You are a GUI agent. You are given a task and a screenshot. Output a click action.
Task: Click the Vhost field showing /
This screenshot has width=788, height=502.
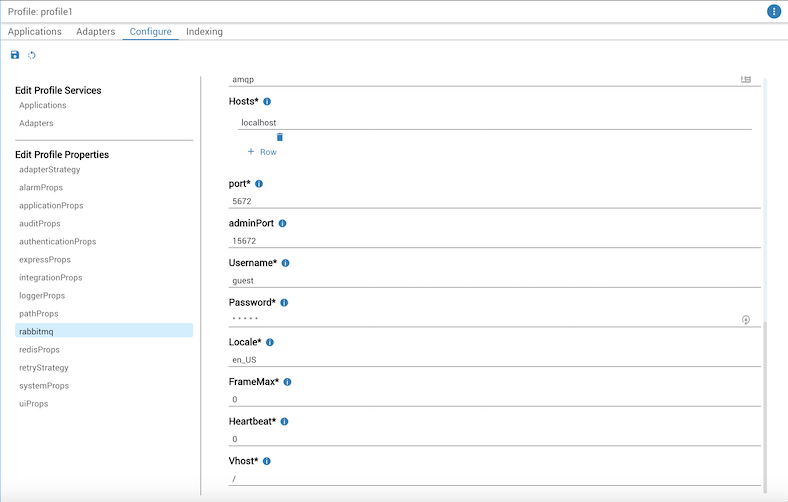(495, 479)
